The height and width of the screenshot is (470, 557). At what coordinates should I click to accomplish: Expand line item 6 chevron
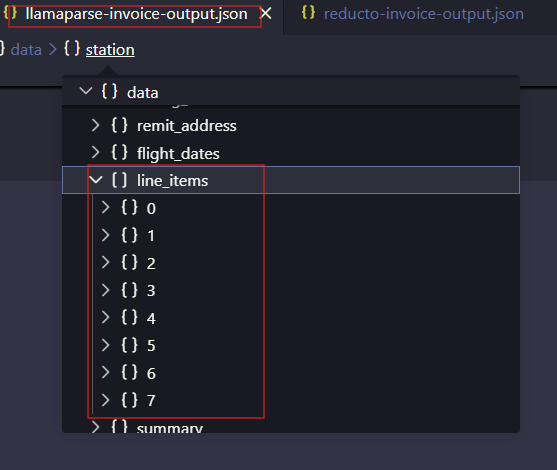105,372
